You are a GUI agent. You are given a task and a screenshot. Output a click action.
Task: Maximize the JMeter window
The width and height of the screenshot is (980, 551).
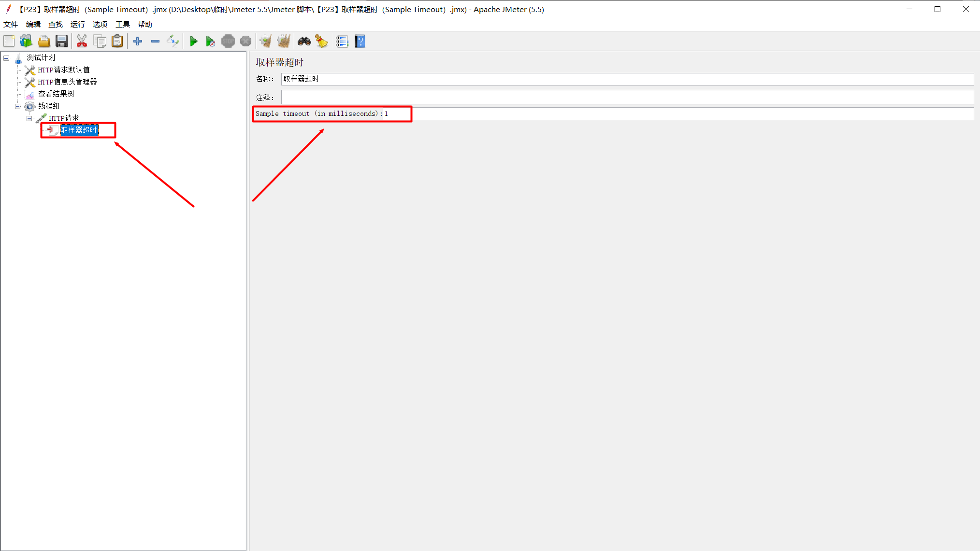[x=937, y=9]
